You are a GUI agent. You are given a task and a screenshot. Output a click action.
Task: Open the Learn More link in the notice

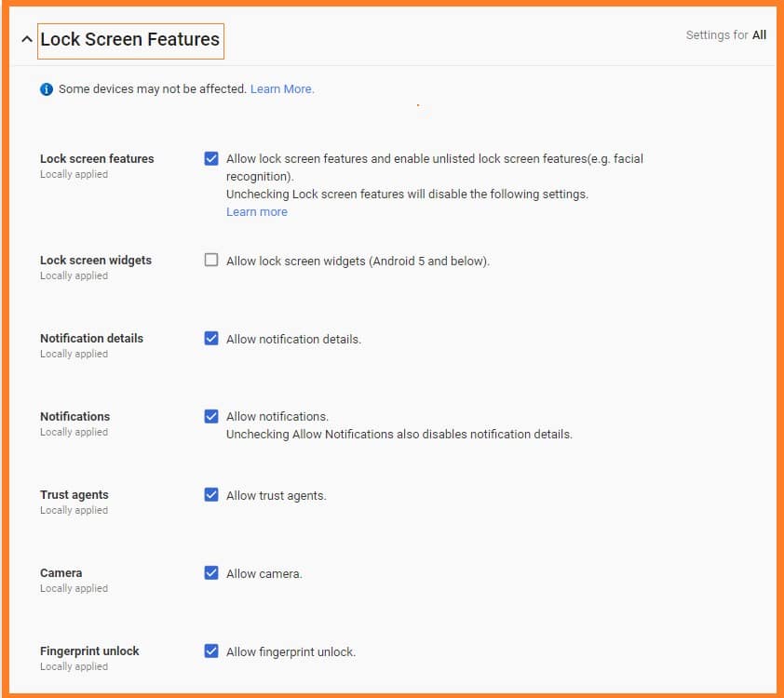point(281,88)
